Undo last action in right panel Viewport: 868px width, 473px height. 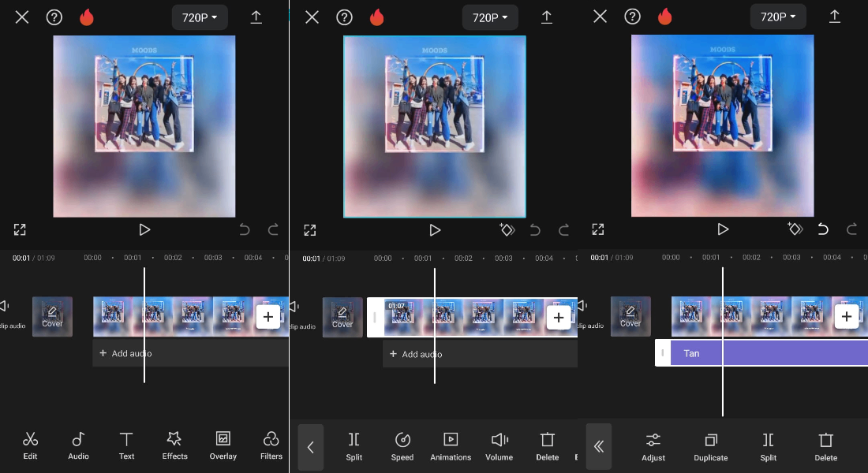[823, 229]
